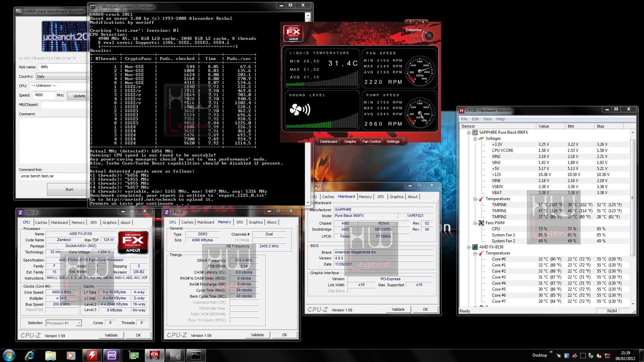Click the pump speed RPM gauge
This screenshot has width=644, height=362.
point(420,113)
